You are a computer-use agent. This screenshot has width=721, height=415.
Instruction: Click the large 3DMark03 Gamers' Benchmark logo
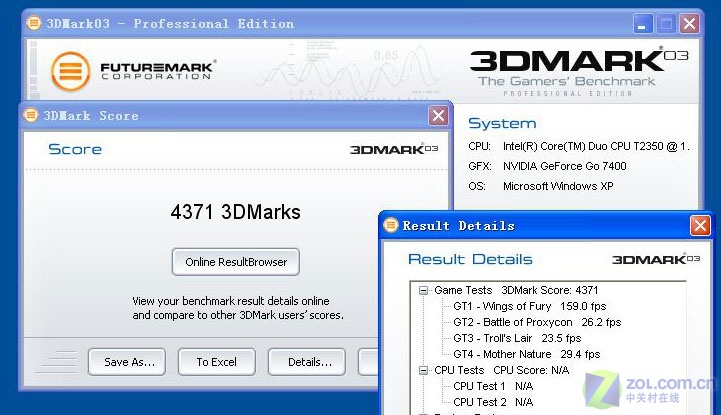point(579,71)
